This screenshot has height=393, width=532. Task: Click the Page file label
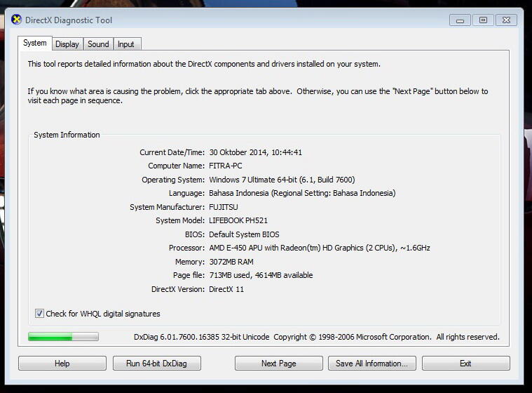pos(189,275)
